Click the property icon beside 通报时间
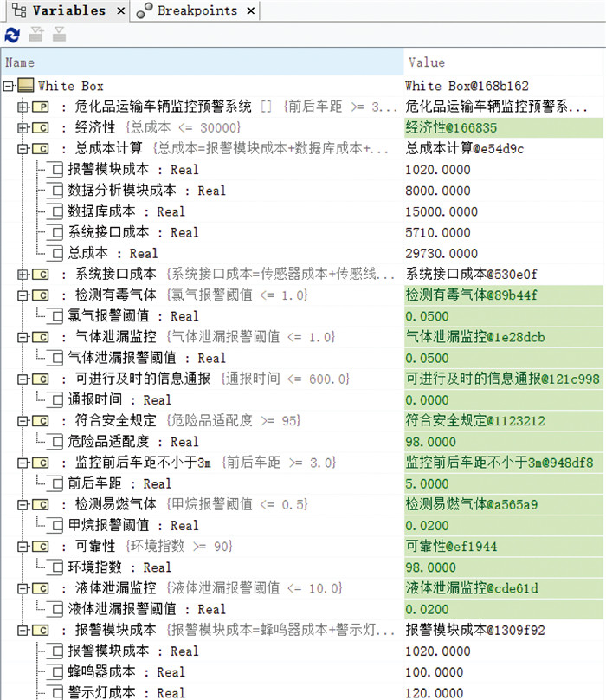 [55, 399]
